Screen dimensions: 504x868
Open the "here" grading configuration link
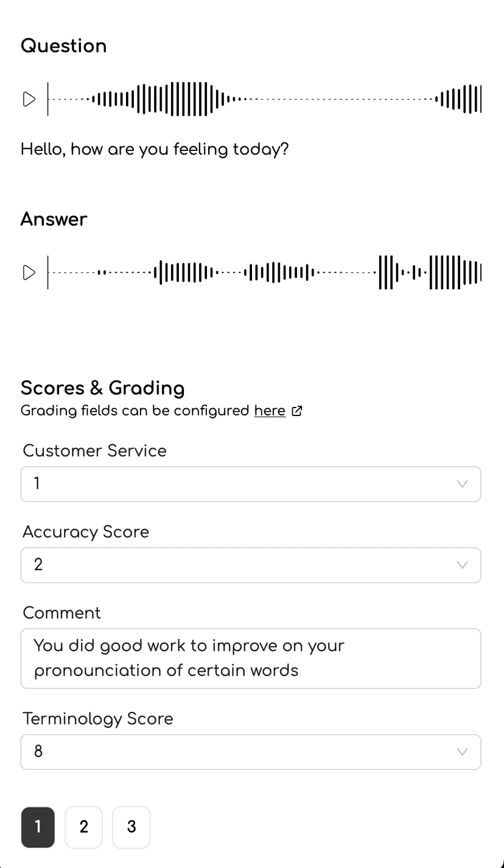pyautogui.click(x=270, y=411)
